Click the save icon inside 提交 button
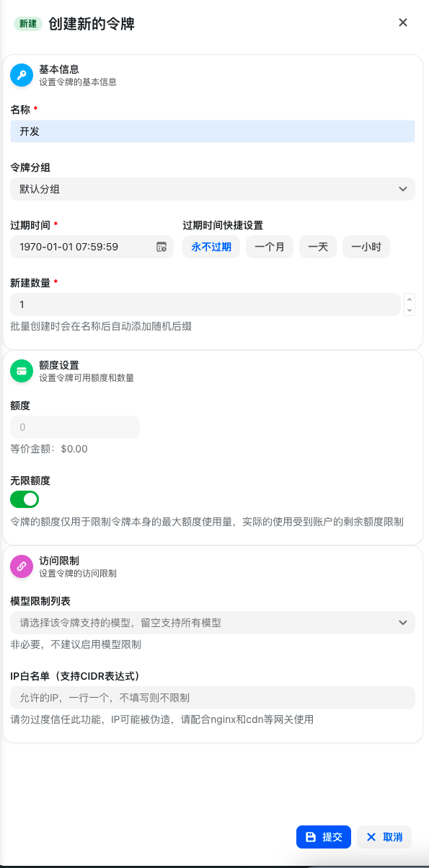Viewport: 429px width, 868px height. [309, 837]
